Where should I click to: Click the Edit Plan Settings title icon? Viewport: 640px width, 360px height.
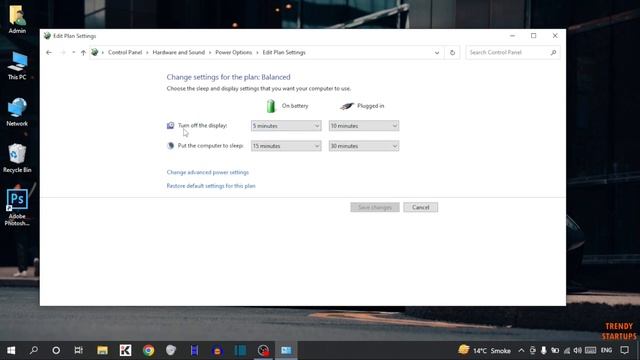(47, 36)
